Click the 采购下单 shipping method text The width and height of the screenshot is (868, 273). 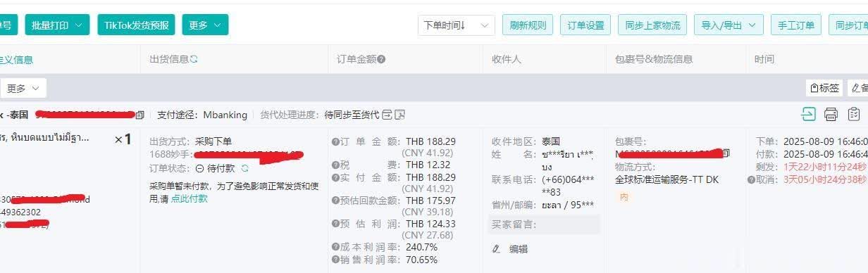click(x=213, y=141)
